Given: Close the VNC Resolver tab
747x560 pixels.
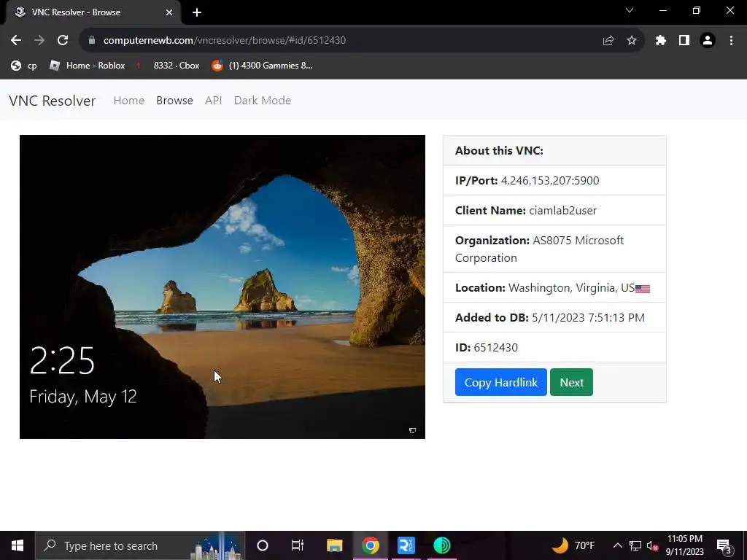Looking at the screenshot, I should pos(169,12).
